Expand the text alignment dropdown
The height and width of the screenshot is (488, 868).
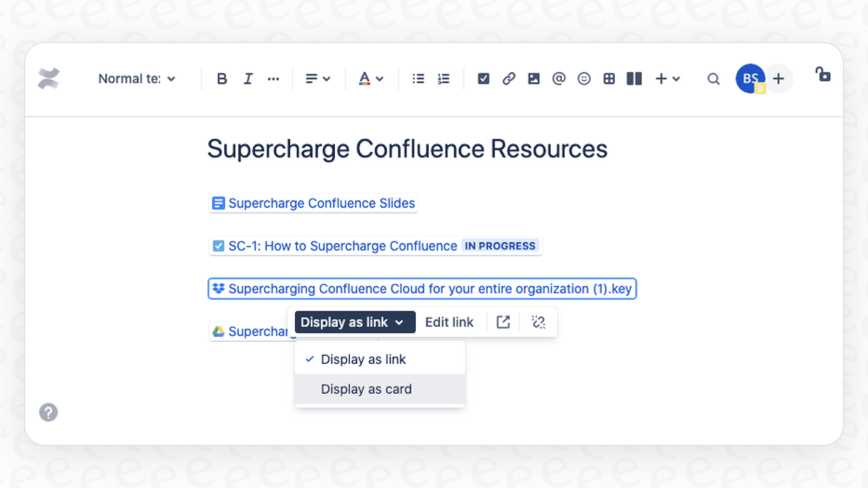pyautogui.click(x=317, y=78)
